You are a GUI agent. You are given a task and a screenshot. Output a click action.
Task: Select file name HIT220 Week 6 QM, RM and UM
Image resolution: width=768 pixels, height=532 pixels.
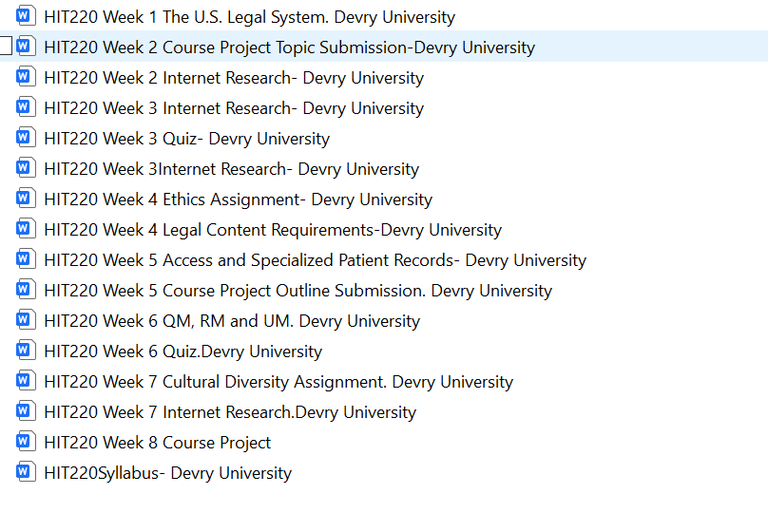[232, 321]
